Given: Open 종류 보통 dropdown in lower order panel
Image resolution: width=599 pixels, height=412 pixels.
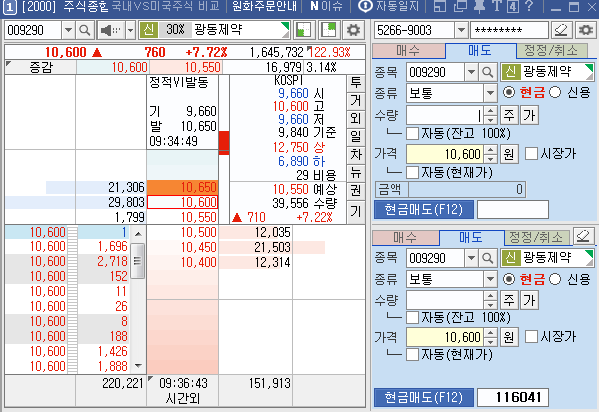Looking at the screenshot, I should tap(490, 279).
